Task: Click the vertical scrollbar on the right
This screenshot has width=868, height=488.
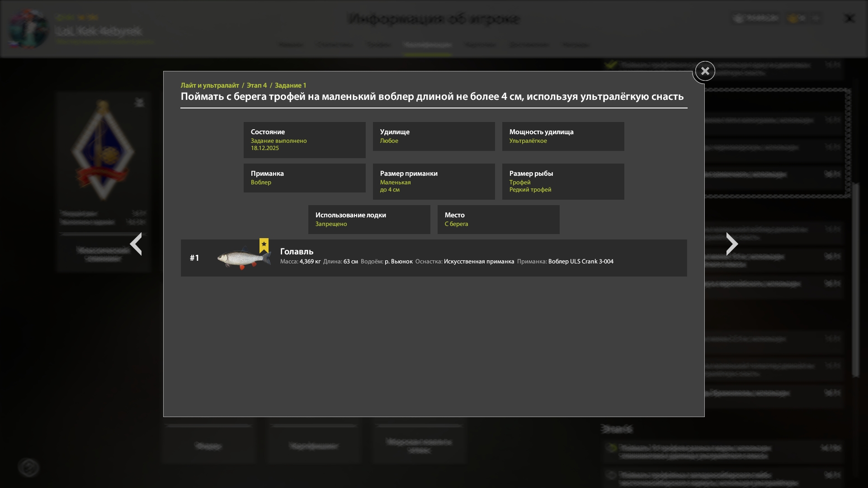Action: (x=855, y=279)
